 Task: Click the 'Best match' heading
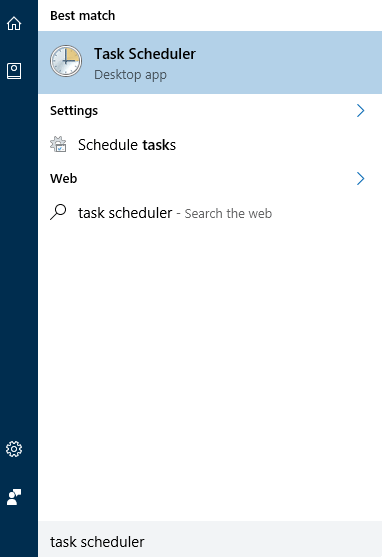82,16
